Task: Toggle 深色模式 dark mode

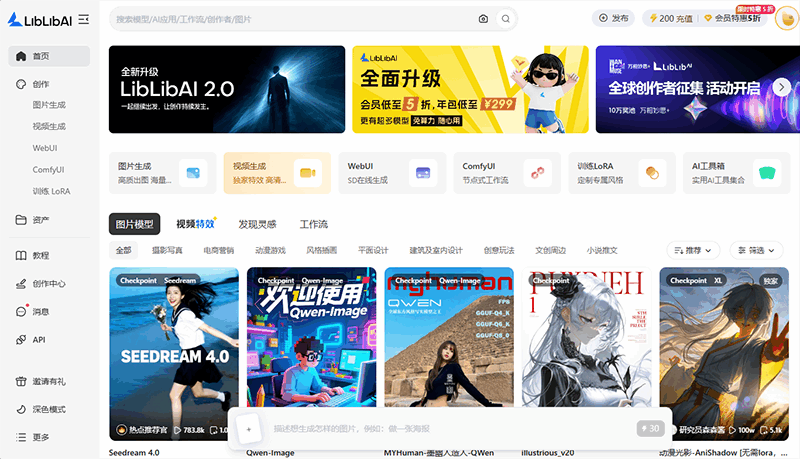Action: click(x=49, y=410)
